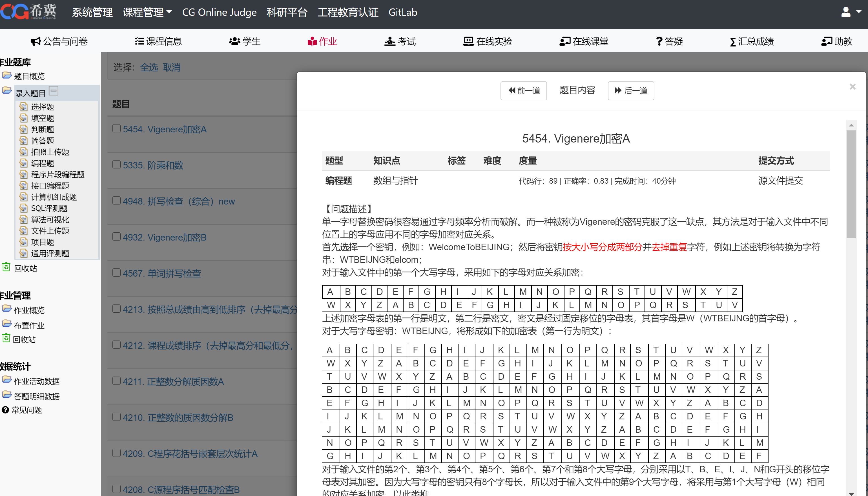The image size is (868, 496).
Task: Open 科研平台 in the top navigation
Action: (287, 12)
